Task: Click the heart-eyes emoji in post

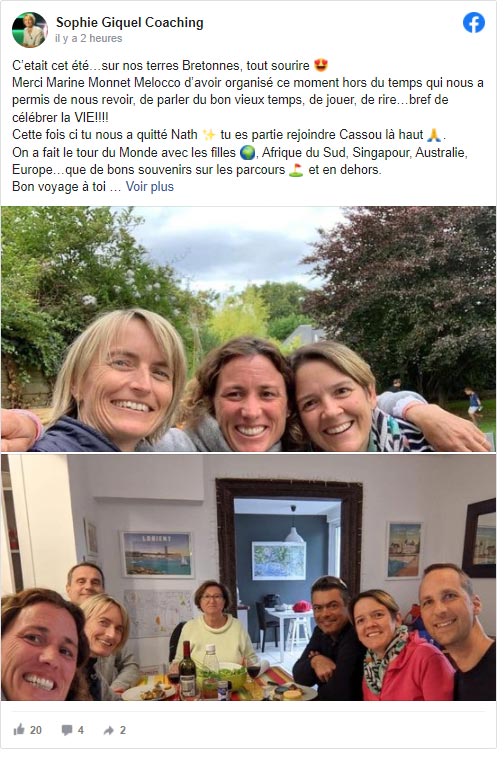Action: click(x=321, y=65)
